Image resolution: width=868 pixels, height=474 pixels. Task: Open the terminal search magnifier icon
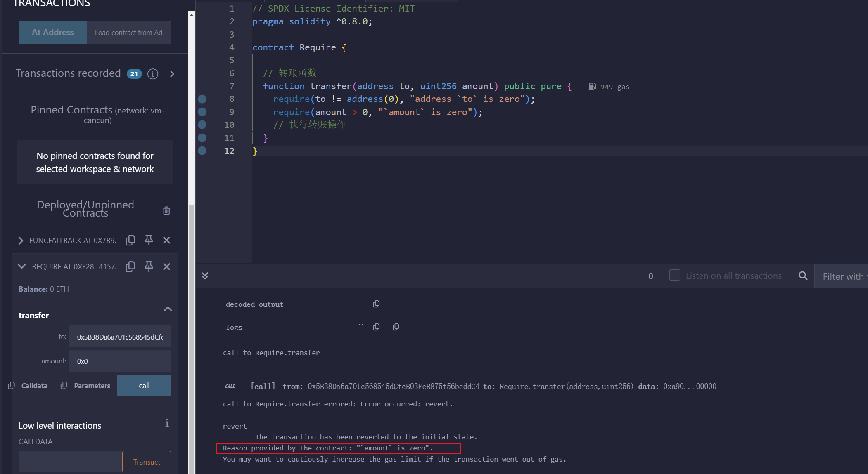(x=803, y=276)
